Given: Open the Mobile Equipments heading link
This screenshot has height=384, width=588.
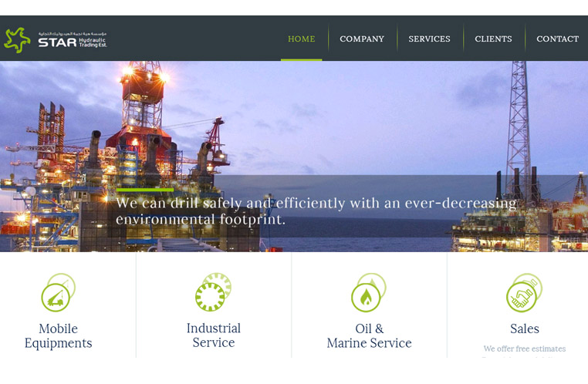Looking at the screenshot, I should [58, 335].
